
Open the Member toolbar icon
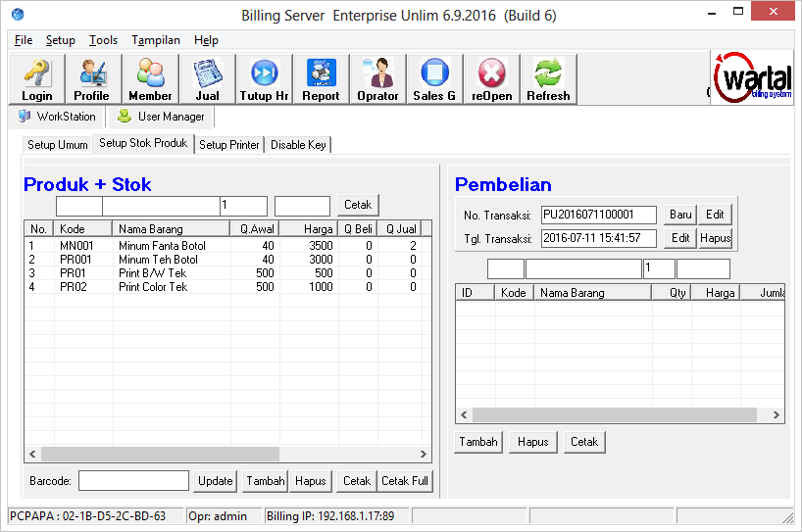coord(150,78)
